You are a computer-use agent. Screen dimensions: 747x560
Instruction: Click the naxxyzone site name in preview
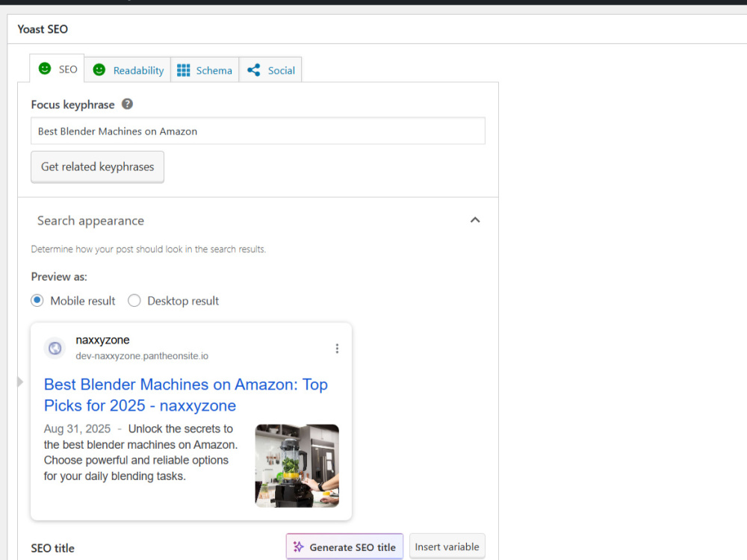102,340
